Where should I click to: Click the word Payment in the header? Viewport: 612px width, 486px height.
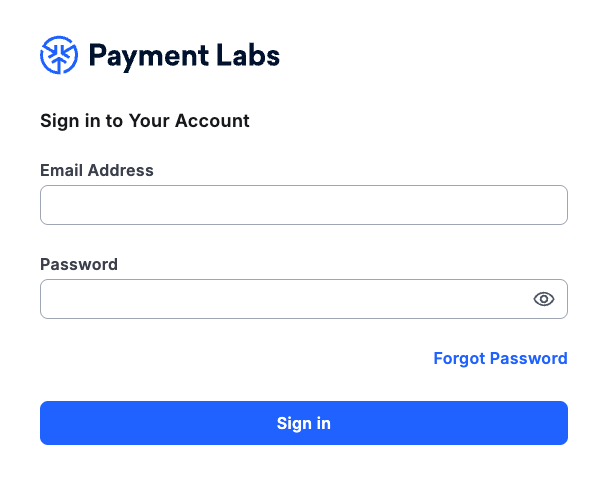tap(149, 57)
